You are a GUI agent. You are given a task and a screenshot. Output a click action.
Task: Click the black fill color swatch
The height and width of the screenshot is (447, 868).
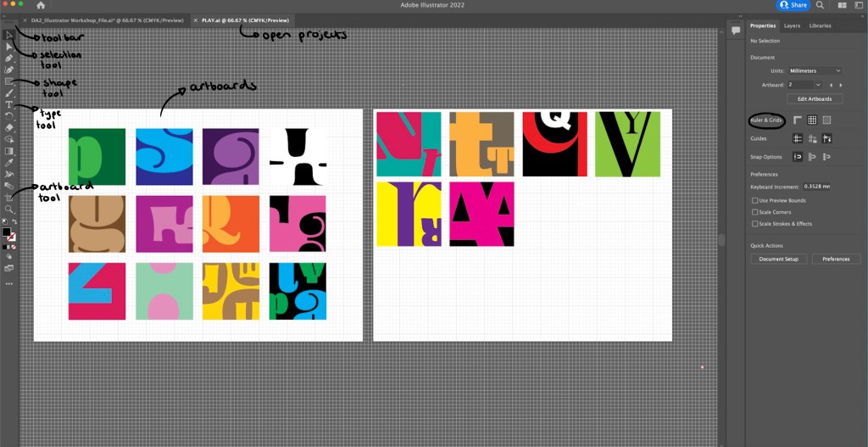pos(7,232)
